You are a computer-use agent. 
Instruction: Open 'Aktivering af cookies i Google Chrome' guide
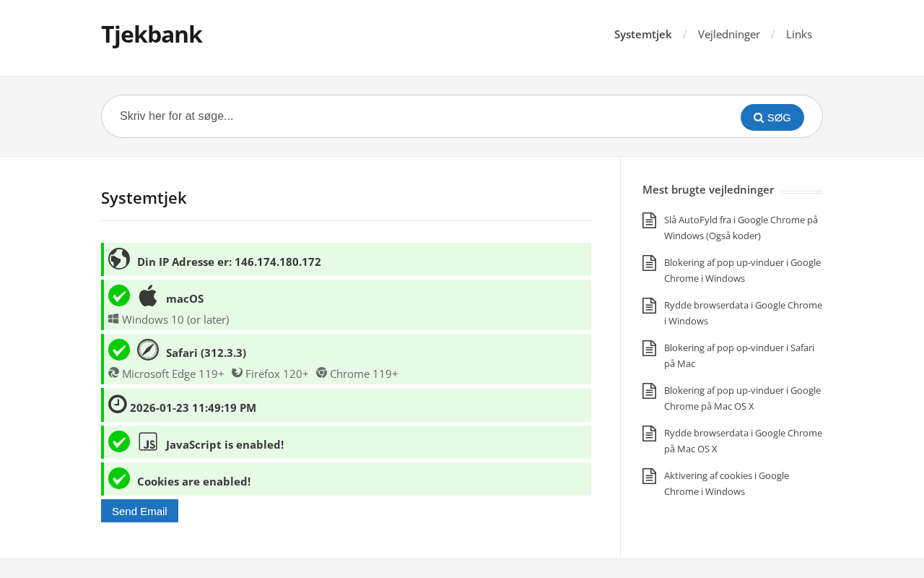point(726,483)
